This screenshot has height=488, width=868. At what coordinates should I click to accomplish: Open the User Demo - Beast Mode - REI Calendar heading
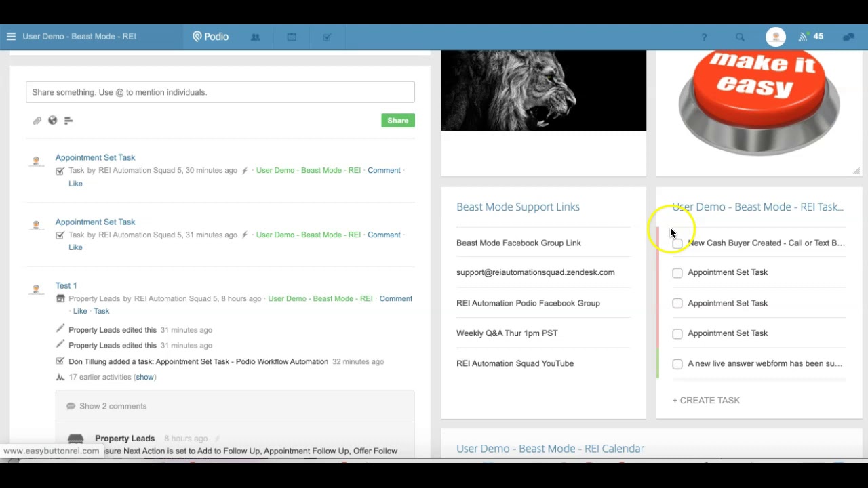551,449
